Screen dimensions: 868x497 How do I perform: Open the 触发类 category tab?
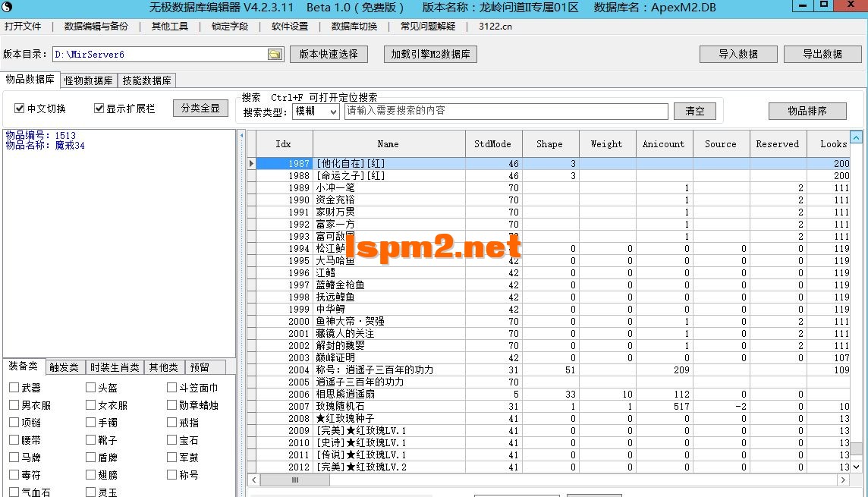[x=64, y=366]
